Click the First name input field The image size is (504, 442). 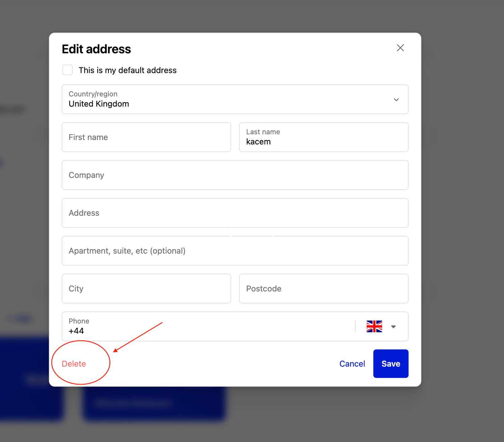pos(146,137)
